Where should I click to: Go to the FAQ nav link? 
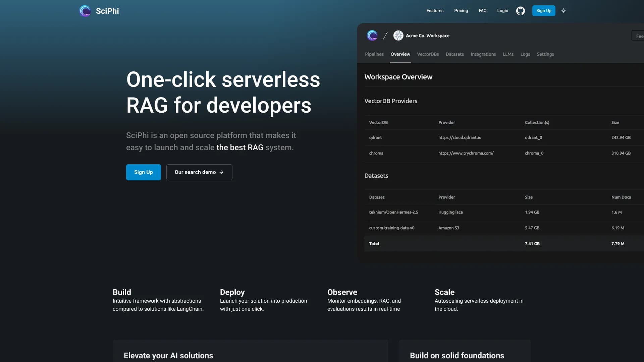click(x=482, y=11)
